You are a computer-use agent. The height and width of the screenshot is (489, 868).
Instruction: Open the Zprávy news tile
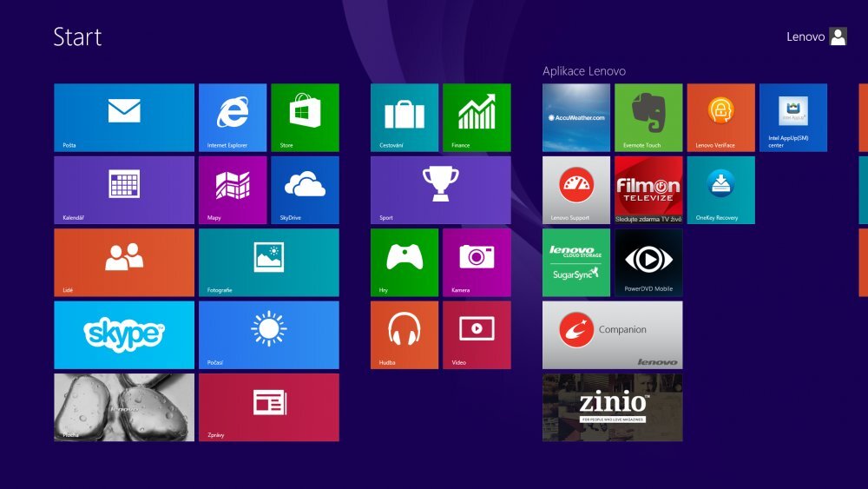269,407
